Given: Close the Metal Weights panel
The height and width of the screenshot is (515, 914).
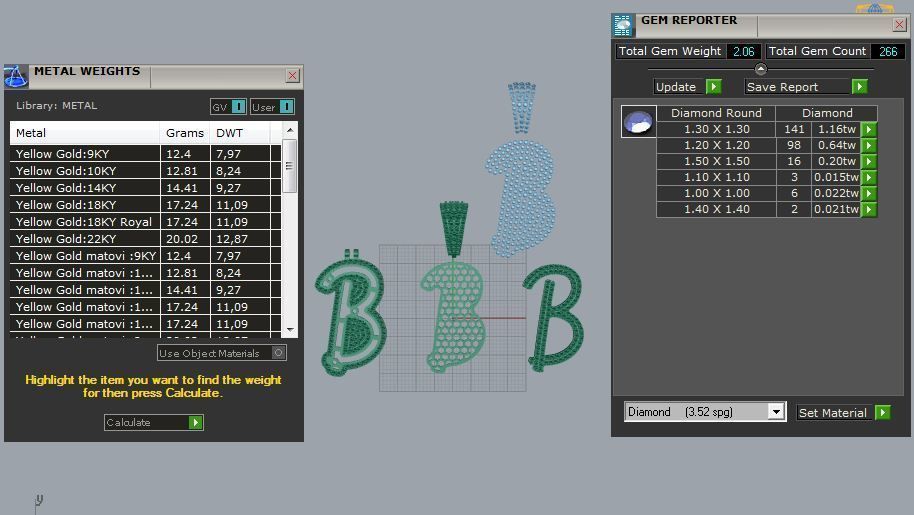Looking at the screenshot, I should tap(292, 76).
